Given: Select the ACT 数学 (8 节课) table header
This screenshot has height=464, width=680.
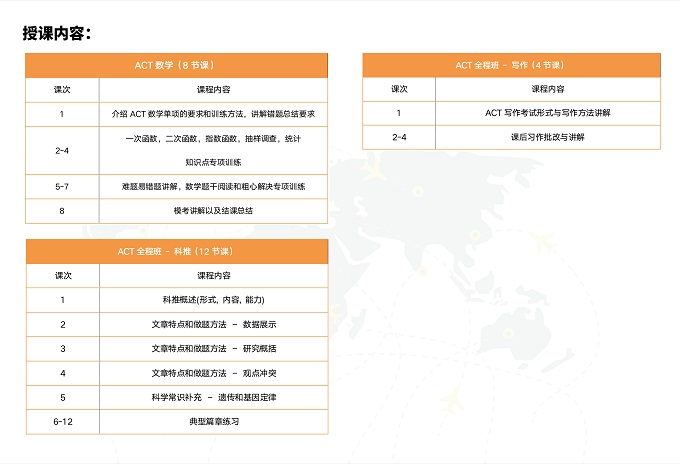Looking at the screenshot, I should 175,65.
